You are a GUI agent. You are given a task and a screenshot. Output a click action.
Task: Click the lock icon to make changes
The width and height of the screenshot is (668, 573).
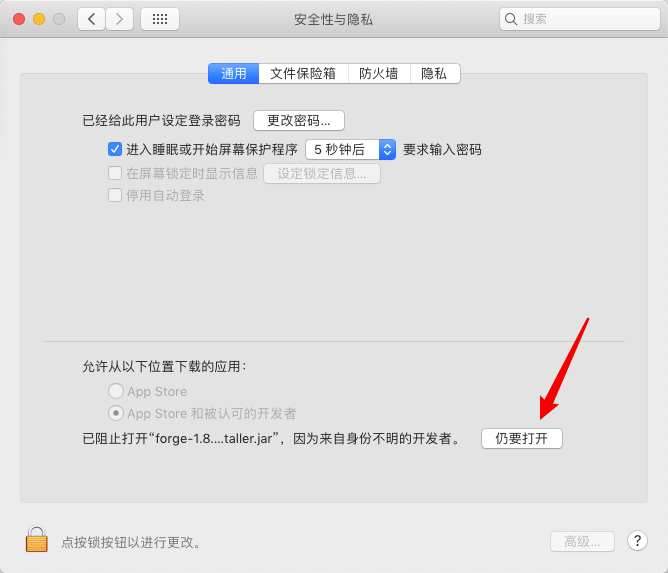tap(37, 539)
